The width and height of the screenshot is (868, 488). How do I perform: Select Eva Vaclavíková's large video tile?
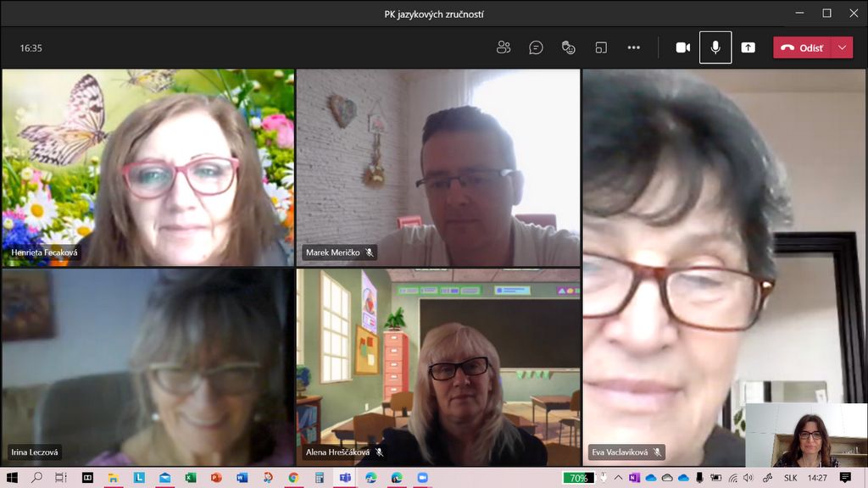(x=724, y=267)
